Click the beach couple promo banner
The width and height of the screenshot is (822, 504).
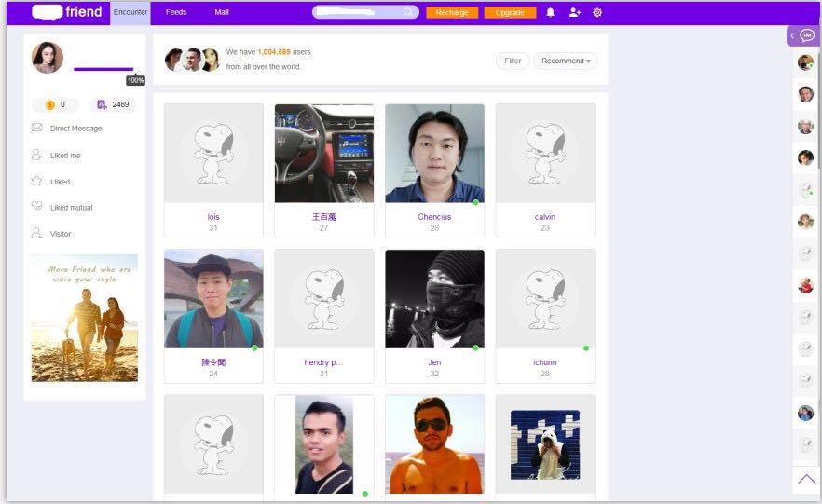tap(85, 318)
